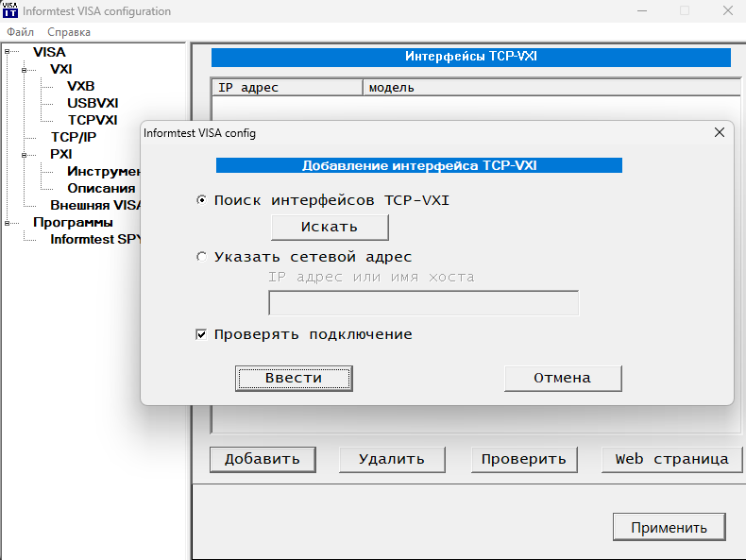The image size is (746, 560).
Task: Select VISA in the tree
Action: pyautogui.click(x=49, y=52)
